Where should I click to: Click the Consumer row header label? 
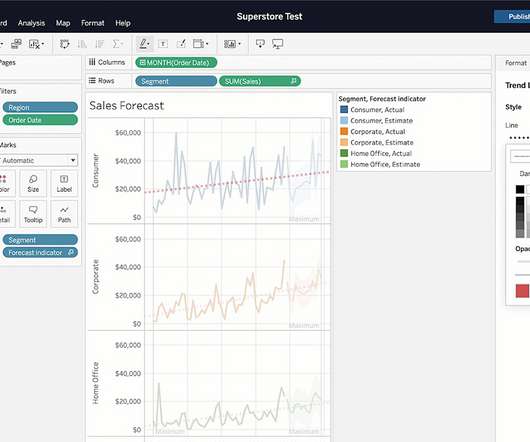tap(95, 171)
